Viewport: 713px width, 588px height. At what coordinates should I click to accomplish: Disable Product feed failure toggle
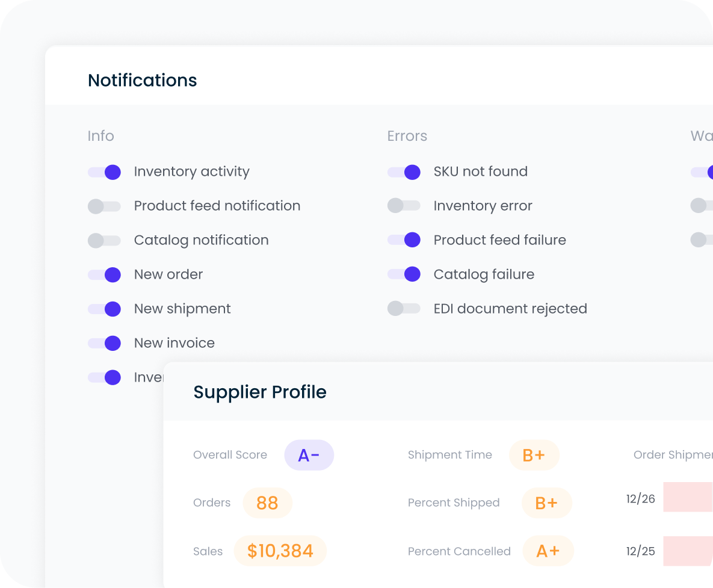(404, 241)
